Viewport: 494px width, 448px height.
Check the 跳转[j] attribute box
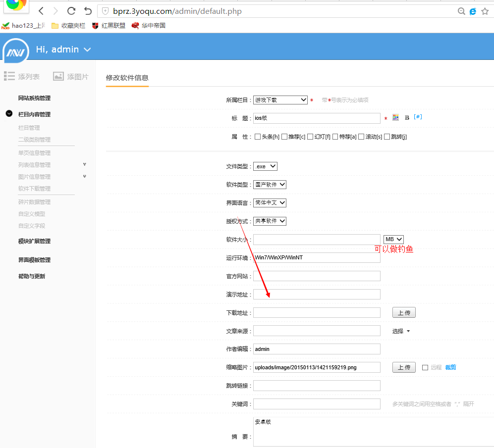coord(387,137)
